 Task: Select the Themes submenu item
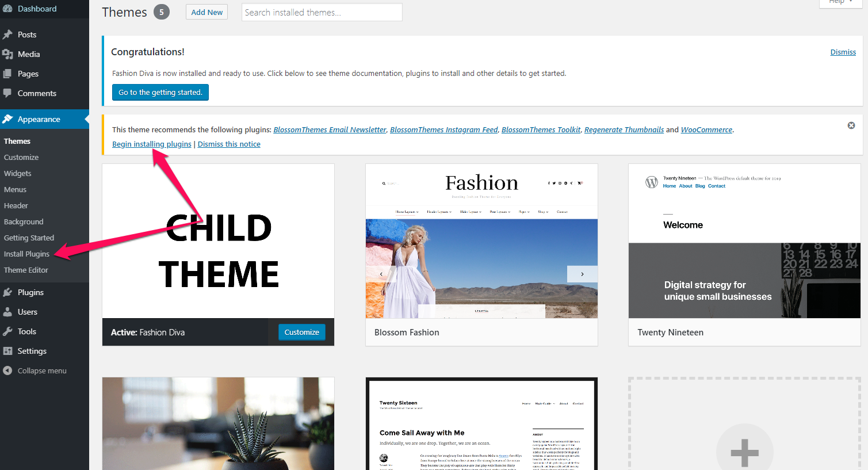tap(17, 141)
